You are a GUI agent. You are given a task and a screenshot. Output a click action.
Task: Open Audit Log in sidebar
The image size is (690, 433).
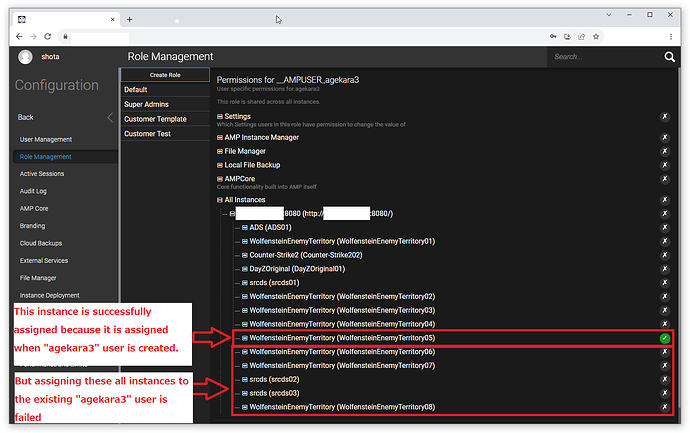coord(33,191)
